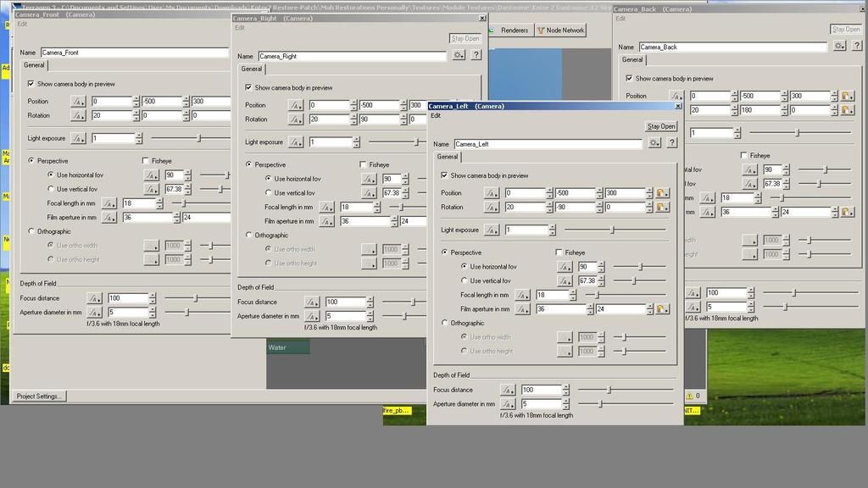This screenshot has height=488, width=868.
Task: Click the Rotation copy/paste icon in Camera_Back
Action: point(846,110)
